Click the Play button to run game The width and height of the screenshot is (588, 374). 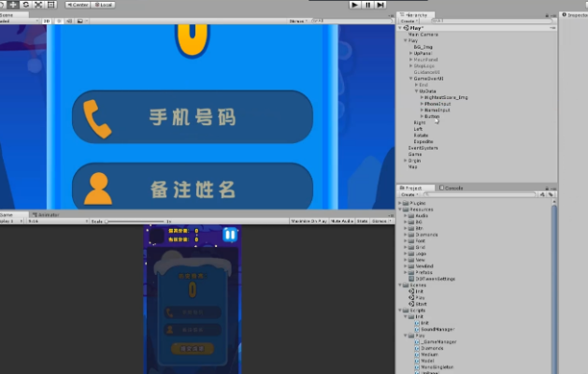coord(354,5)
